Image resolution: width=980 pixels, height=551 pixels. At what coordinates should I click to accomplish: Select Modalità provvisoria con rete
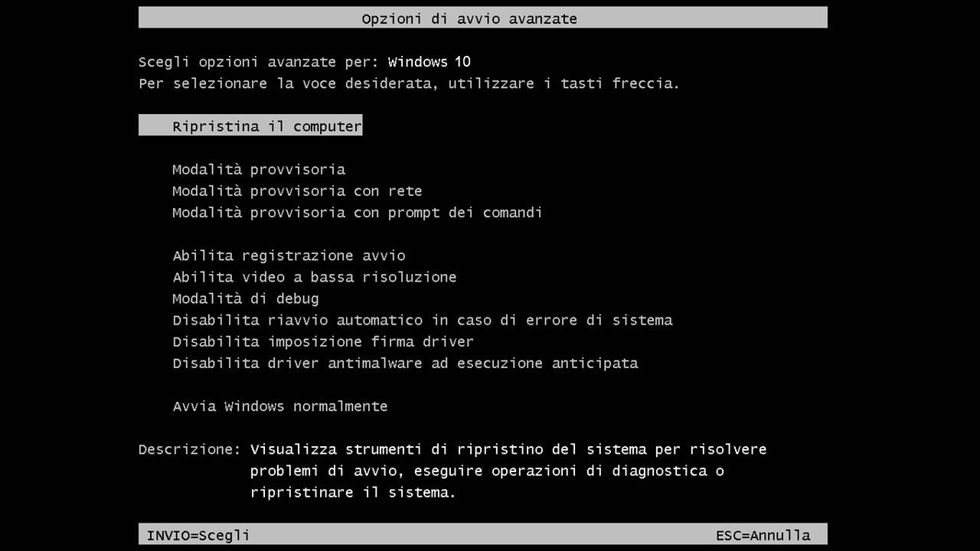coord(297,191)
